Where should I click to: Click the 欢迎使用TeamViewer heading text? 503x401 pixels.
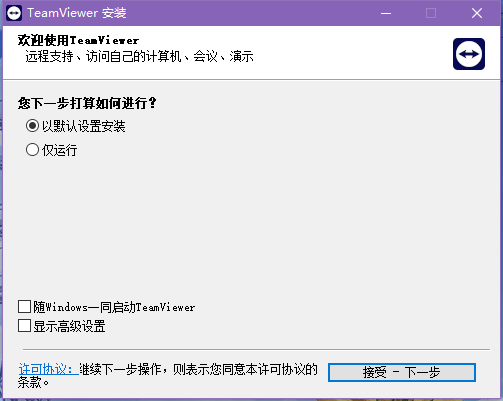click(x=78, y=40)
